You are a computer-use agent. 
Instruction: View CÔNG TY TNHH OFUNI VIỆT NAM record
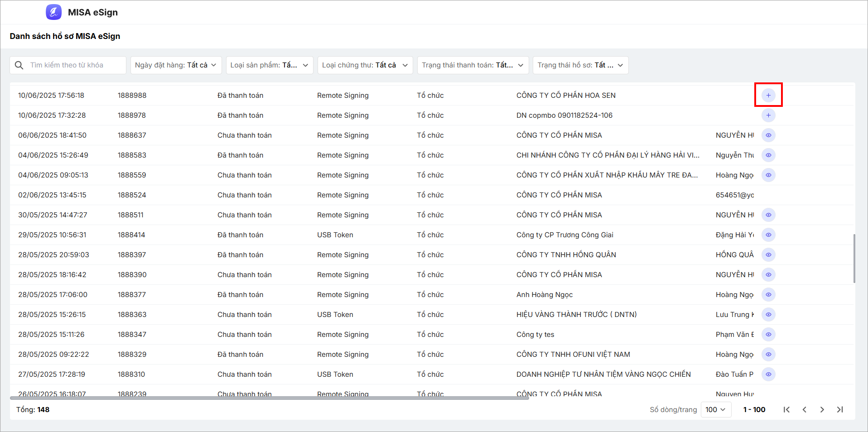[768, 355]
